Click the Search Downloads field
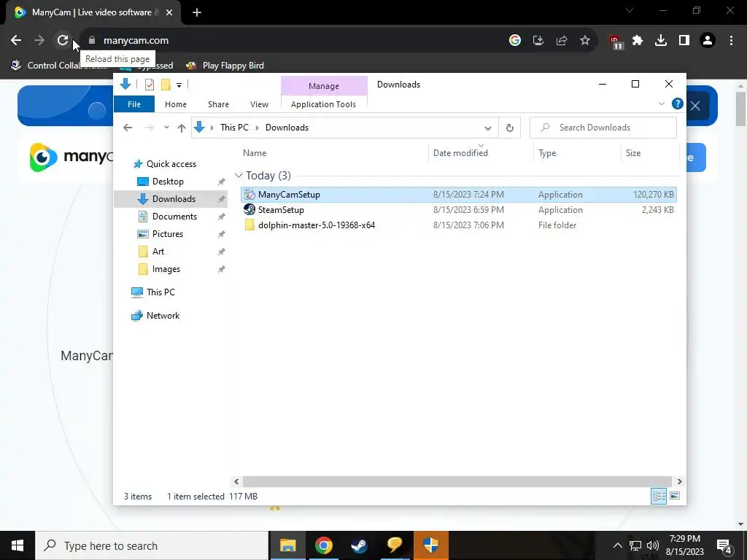747x560 pixels. coord(603,128)
